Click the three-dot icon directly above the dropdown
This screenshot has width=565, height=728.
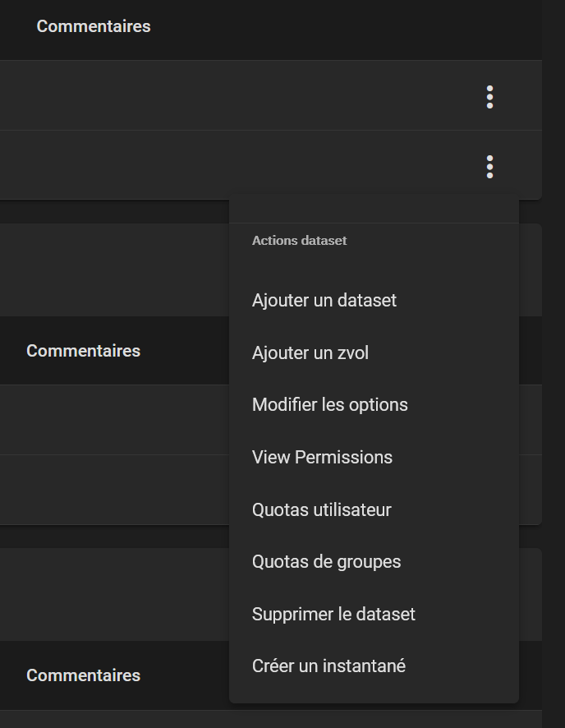point(489,167)
